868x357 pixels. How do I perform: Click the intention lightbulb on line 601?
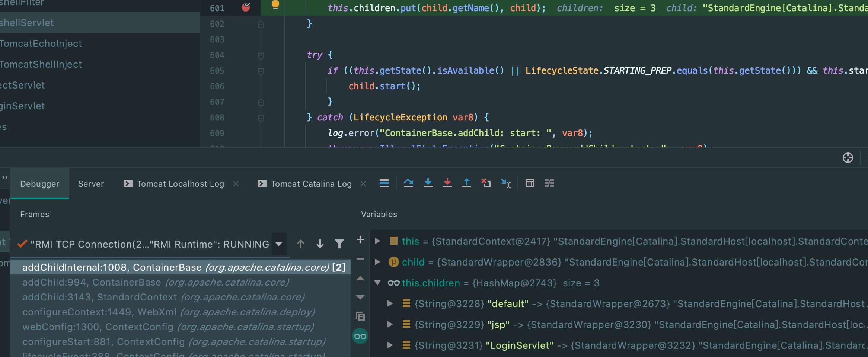pyautogui.click(x=275, y=6)
